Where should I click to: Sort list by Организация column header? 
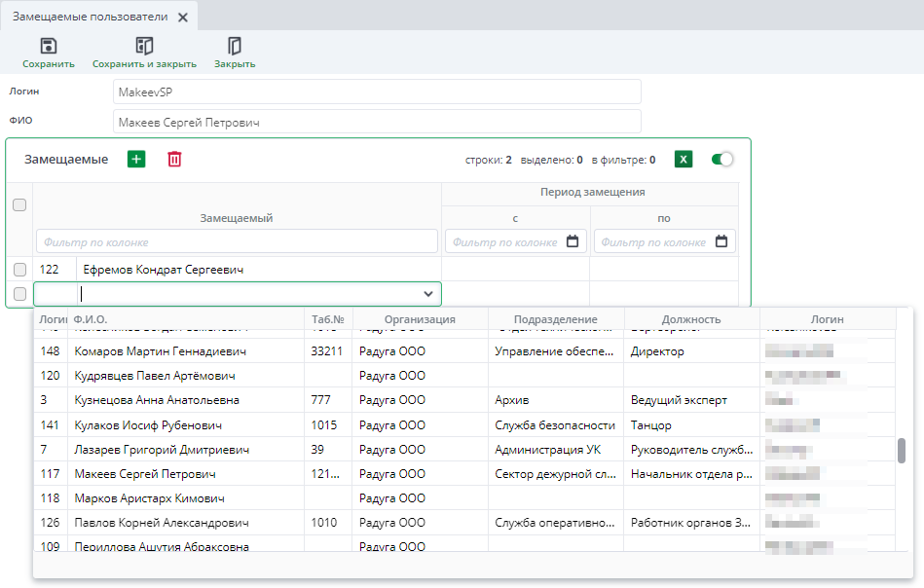[419, 319]
